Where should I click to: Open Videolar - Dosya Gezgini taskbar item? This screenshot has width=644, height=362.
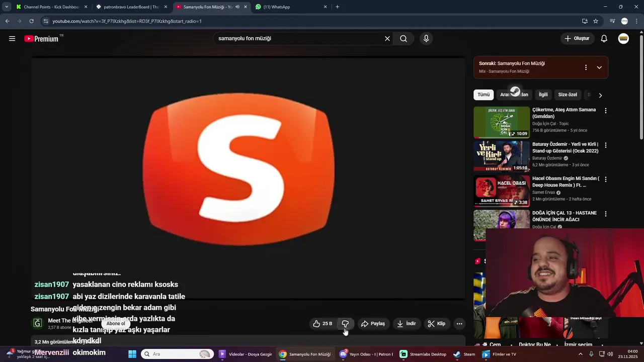pyautogui.click(x=246, y=354)
